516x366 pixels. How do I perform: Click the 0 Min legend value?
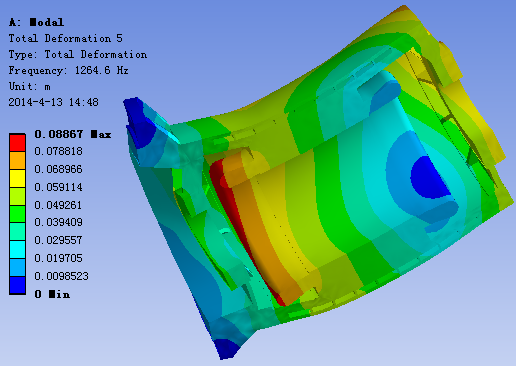(x=52, y=294)
